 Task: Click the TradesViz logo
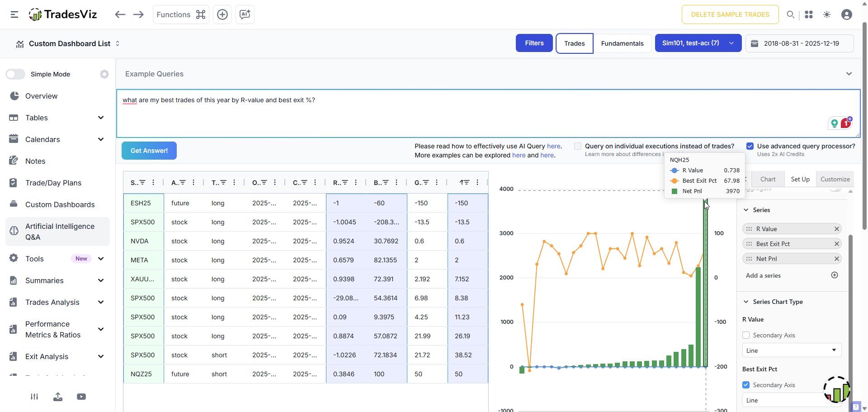[x=63, y=14]
